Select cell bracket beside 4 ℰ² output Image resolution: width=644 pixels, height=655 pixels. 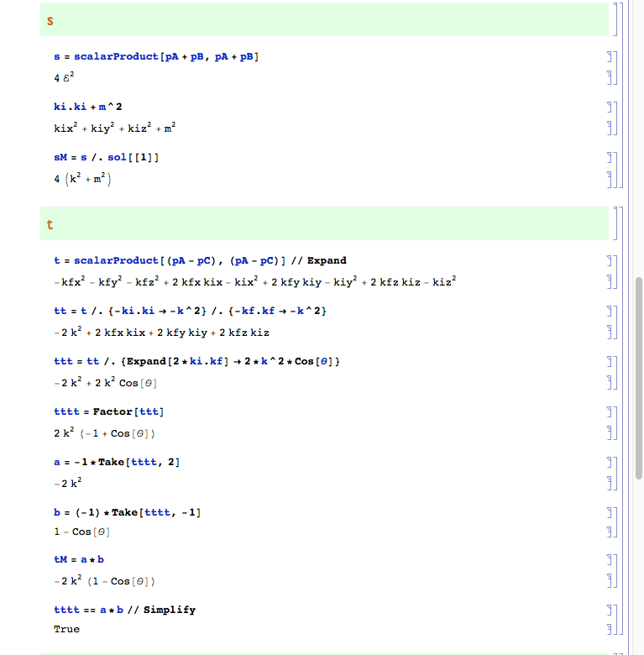610,77
